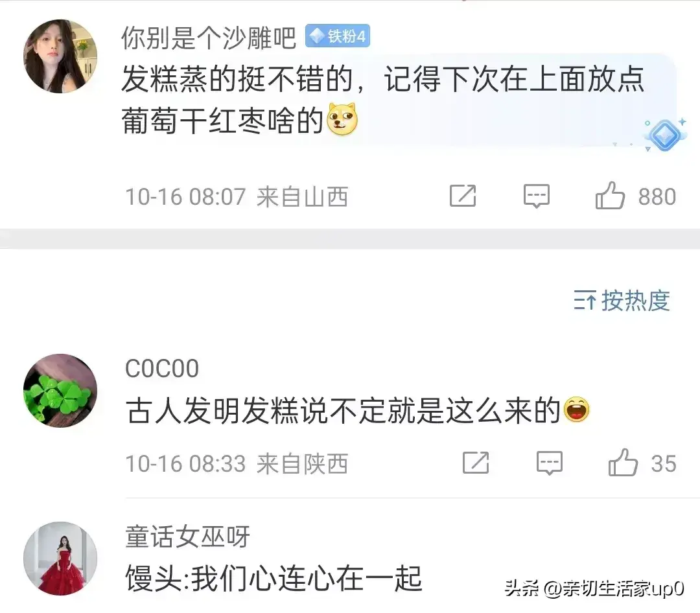The image size is (700, 613).
Task: Tap the comment text 馒头:我们心连心在一起
Action: pos(274,579)
